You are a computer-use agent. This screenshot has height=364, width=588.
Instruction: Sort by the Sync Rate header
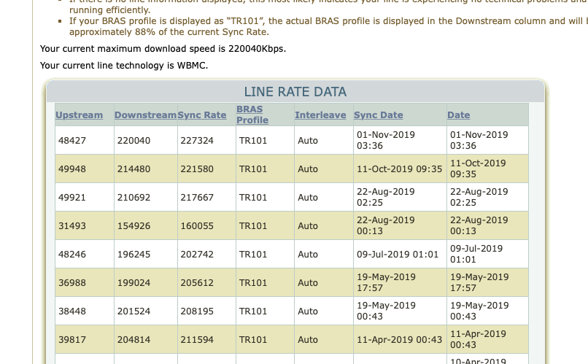(202, 115)
